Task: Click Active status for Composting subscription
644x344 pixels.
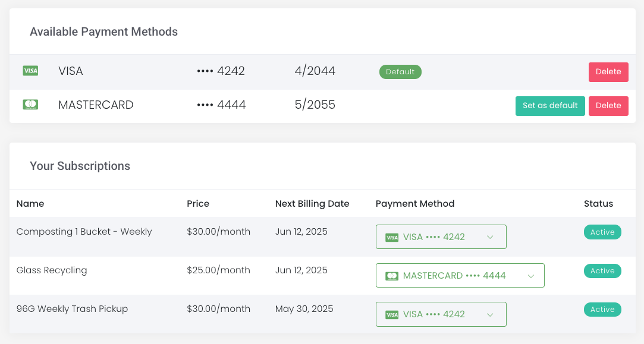Action: (602, 232)
